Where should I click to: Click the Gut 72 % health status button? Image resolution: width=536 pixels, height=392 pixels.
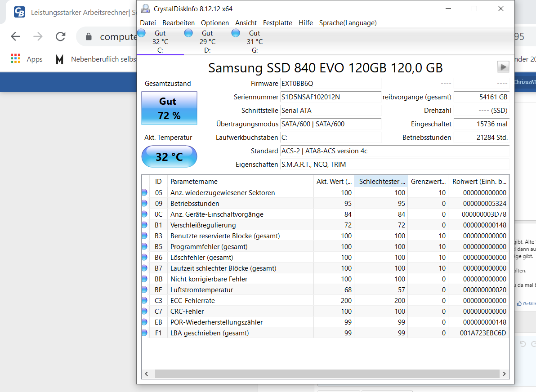coord(169,108)
